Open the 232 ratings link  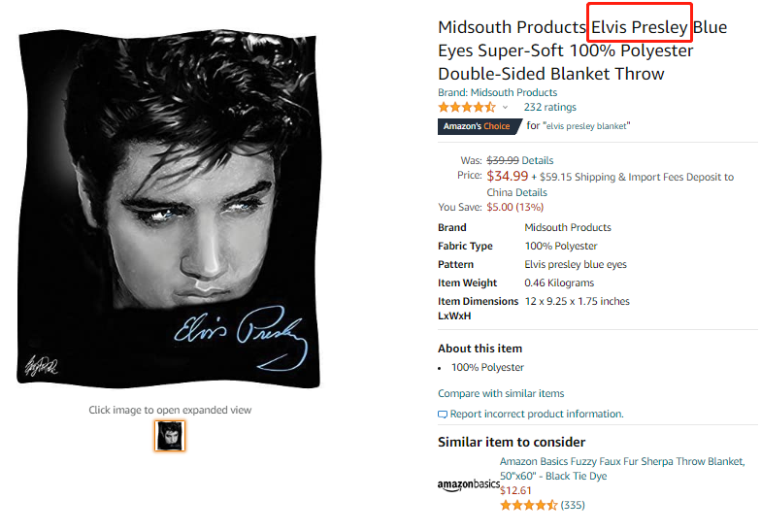549,107
